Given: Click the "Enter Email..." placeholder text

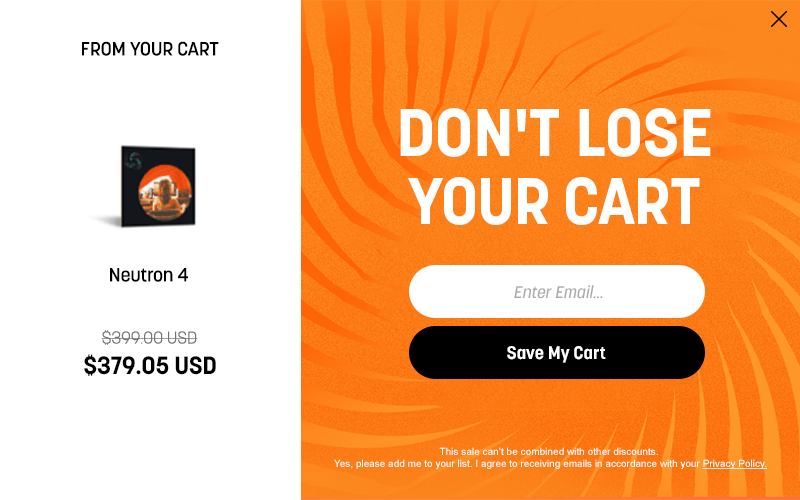Looking at the screenshot, I should pyautogui.click(x=558, y=293).
